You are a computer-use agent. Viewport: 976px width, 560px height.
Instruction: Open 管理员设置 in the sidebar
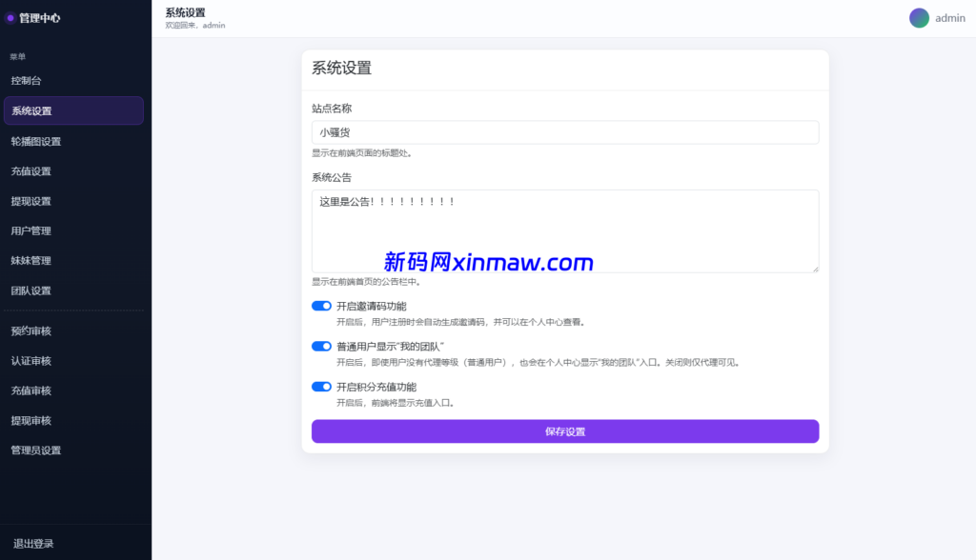click(x=73, y=450)
